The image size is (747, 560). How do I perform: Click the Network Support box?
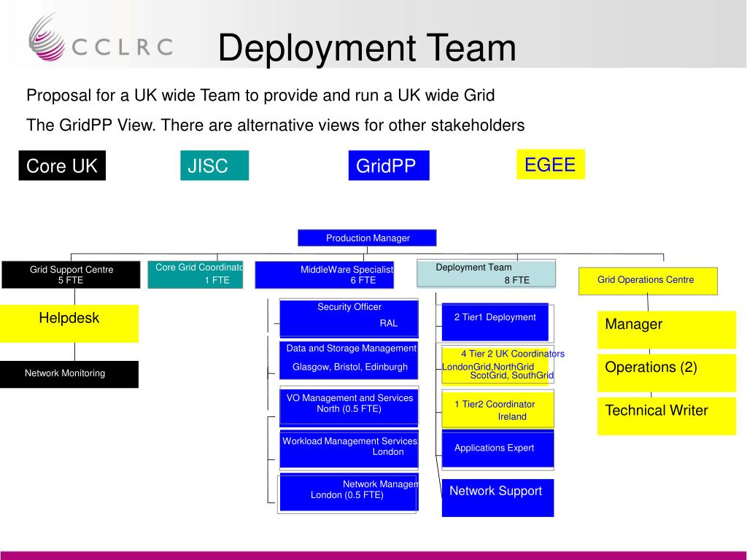[x=498, y=497]
